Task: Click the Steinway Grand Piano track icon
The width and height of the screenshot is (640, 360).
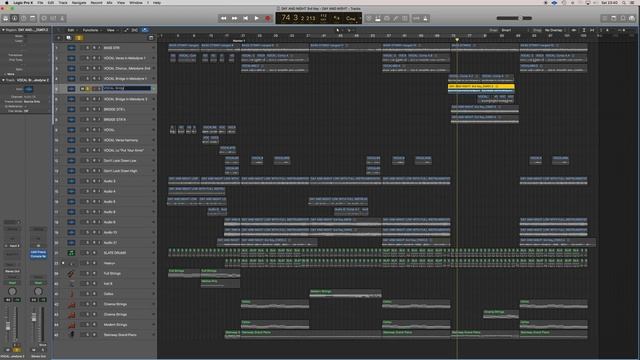Action: pos(71,335)
